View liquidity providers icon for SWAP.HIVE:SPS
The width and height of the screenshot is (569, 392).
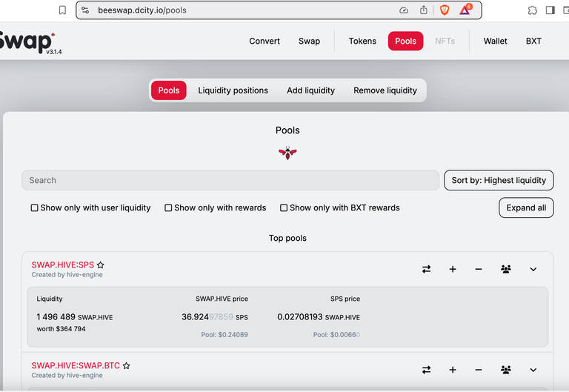tap(506, 269)
